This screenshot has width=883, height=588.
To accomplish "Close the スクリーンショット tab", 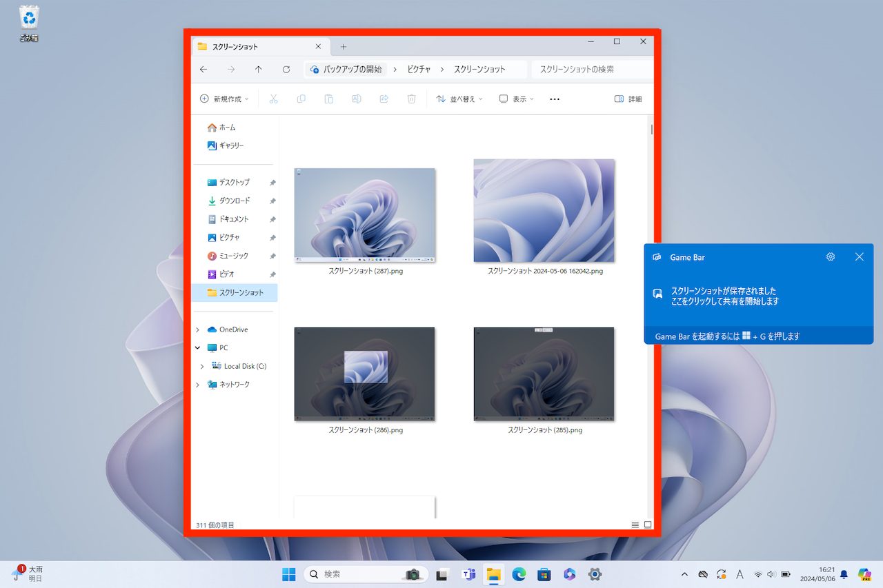I will pyautogui.click(x=318, y=47).
